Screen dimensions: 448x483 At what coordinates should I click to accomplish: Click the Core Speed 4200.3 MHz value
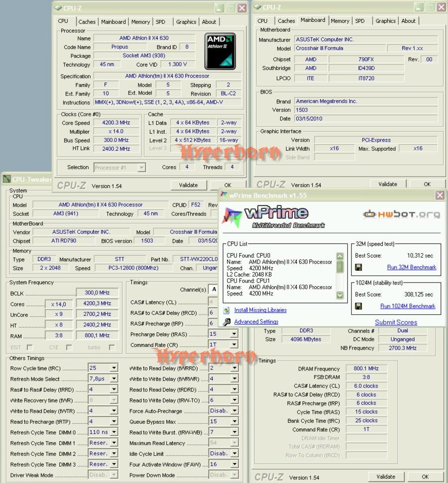(x=116, y=122)
